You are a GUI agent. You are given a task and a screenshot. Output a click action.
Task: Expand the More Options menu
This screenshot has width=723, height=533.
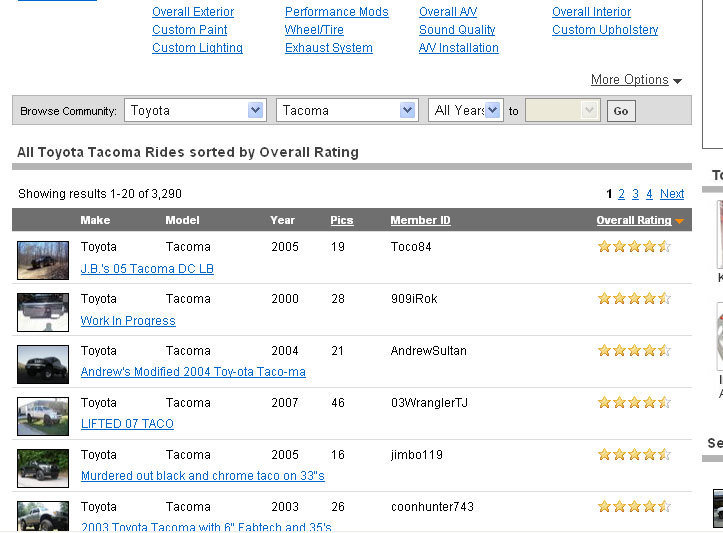pos(636,80)
